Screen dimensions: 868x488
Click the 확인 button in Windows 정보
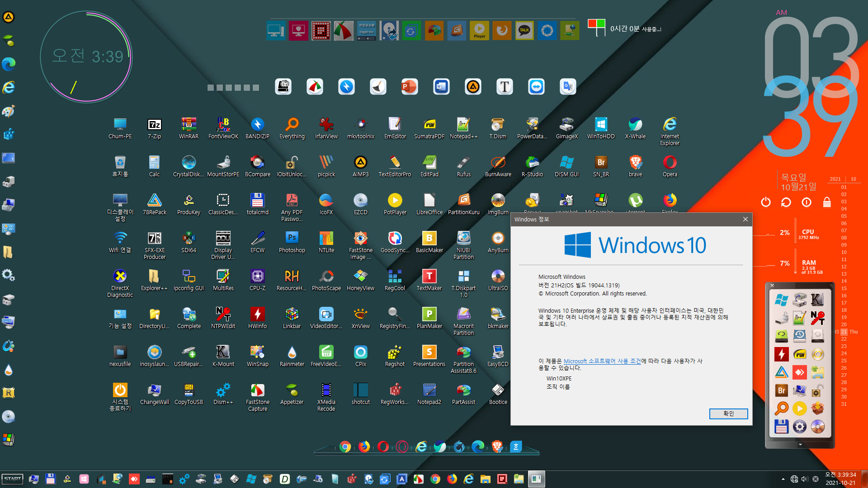[728, 413]
